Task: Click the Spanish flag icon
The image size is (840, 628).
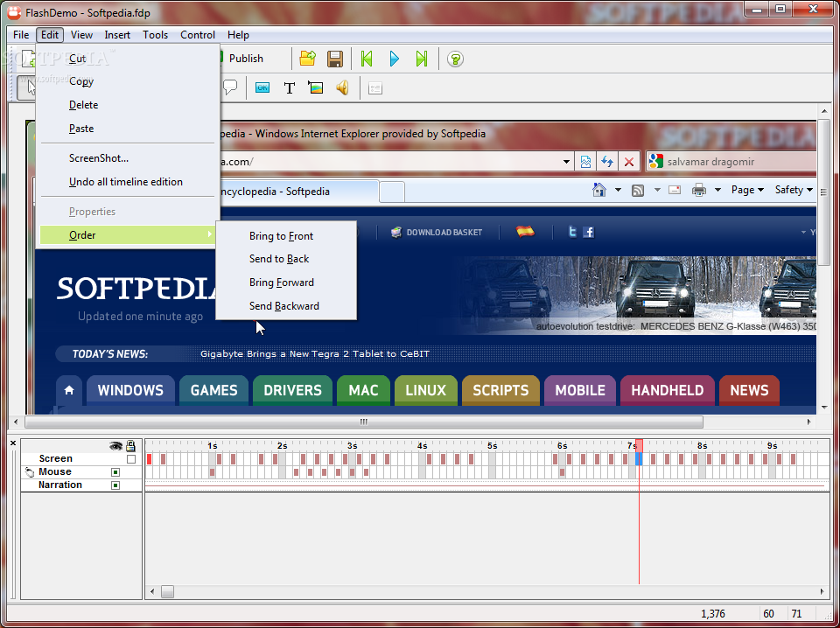Action: tap(525, 231)
